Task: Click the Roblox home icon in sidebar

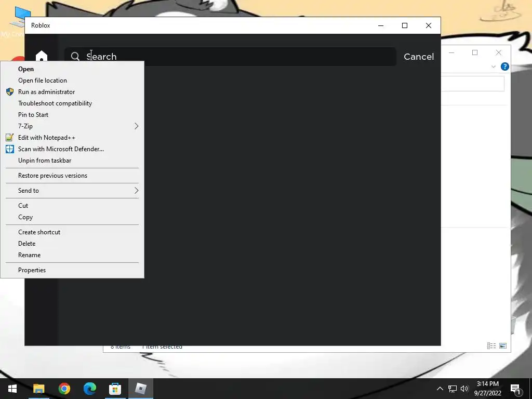Action: (x=42, y=56)
